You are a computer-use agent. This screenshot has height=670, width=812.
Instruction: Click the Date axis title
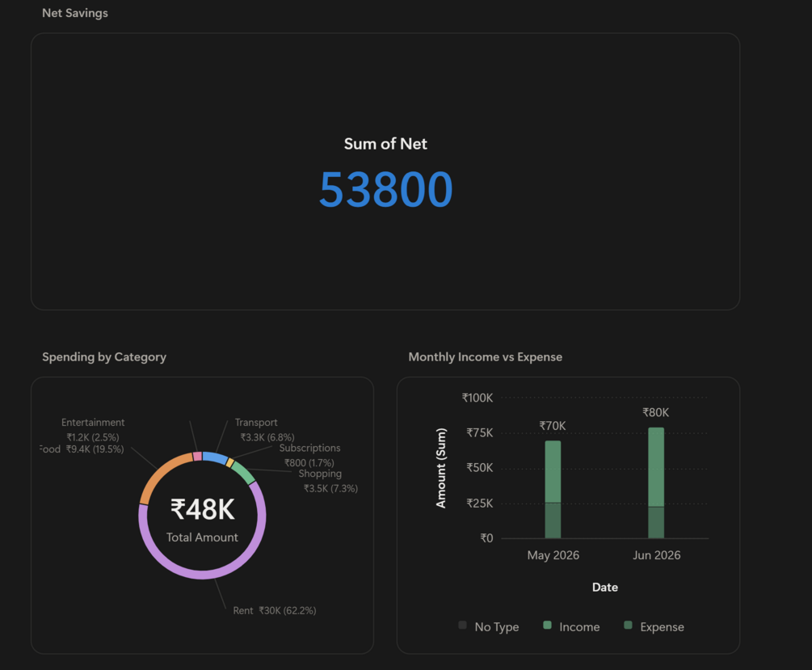605,587
